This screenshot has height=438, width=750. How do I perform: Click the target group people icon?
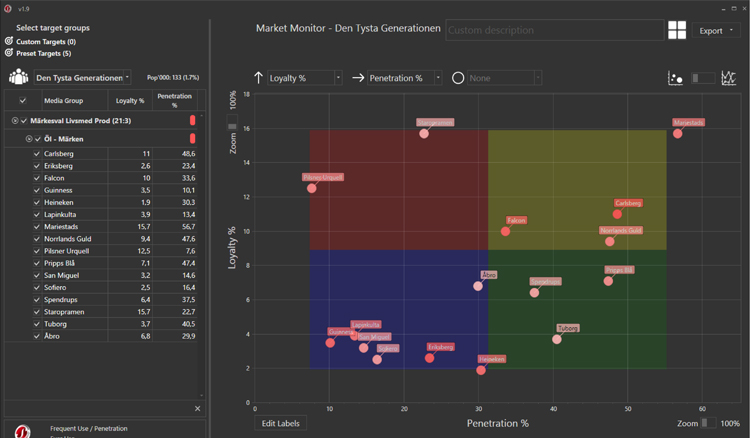tap(18, 77)
